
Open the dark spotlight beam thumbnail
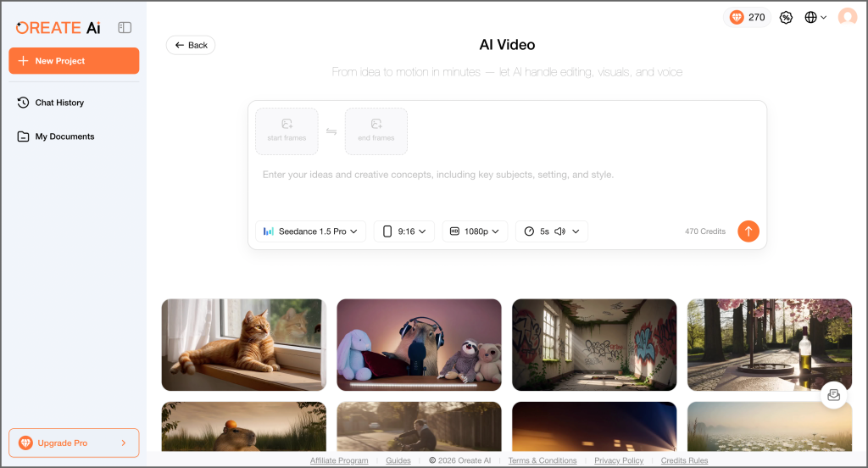pos(594,426)
